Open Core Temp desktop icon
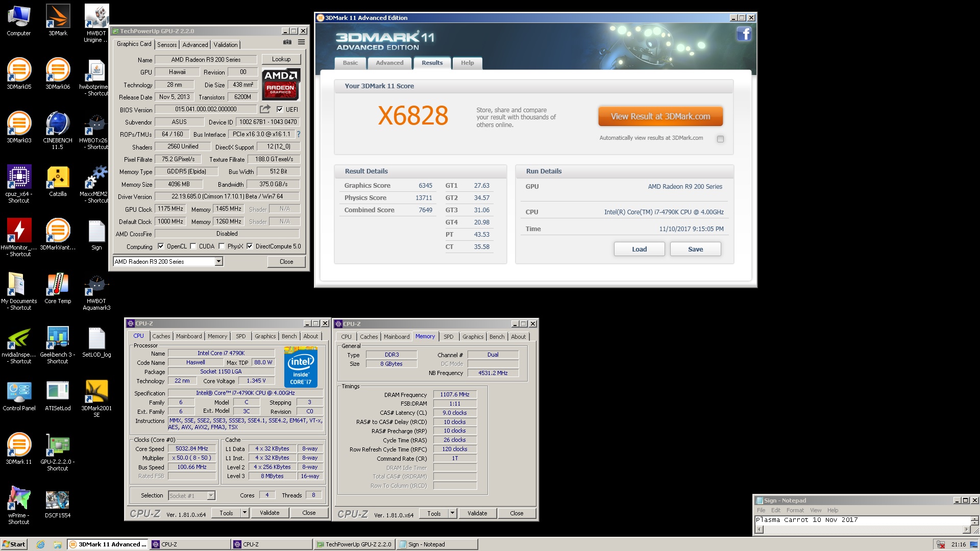The image size is (980, 551). 58,288
